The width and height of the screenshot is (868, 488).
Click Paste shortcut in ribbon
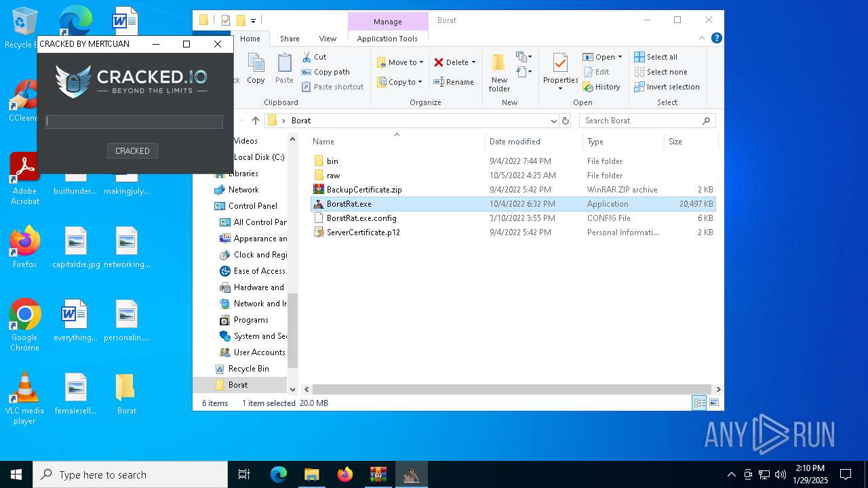click(x=333, y=87)
